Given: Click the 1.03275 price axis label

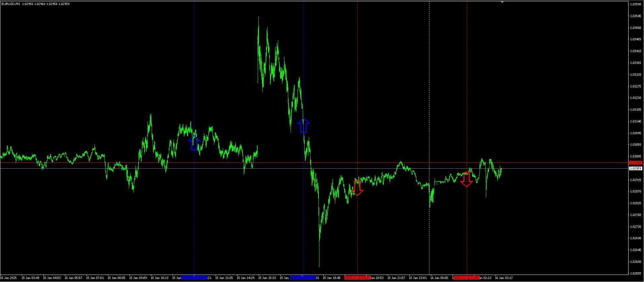Looking at the screenshot, I should 636,86.
